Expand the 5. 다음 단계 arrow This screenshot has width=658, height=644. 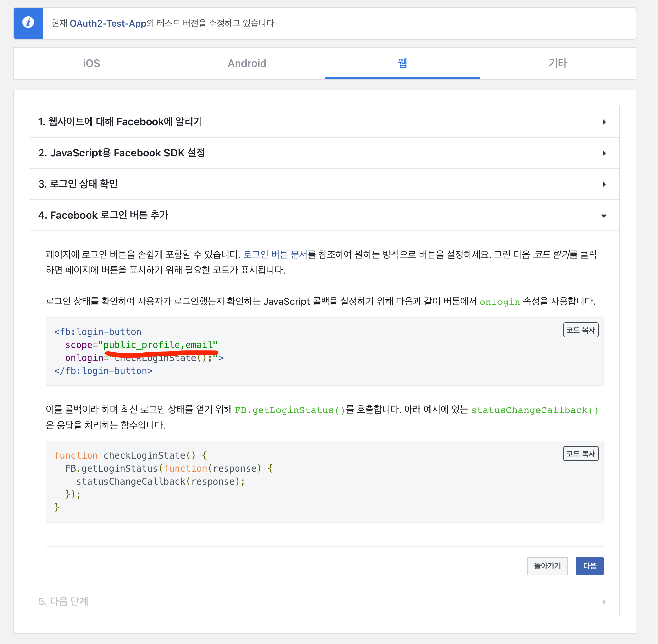pos(604,602)
